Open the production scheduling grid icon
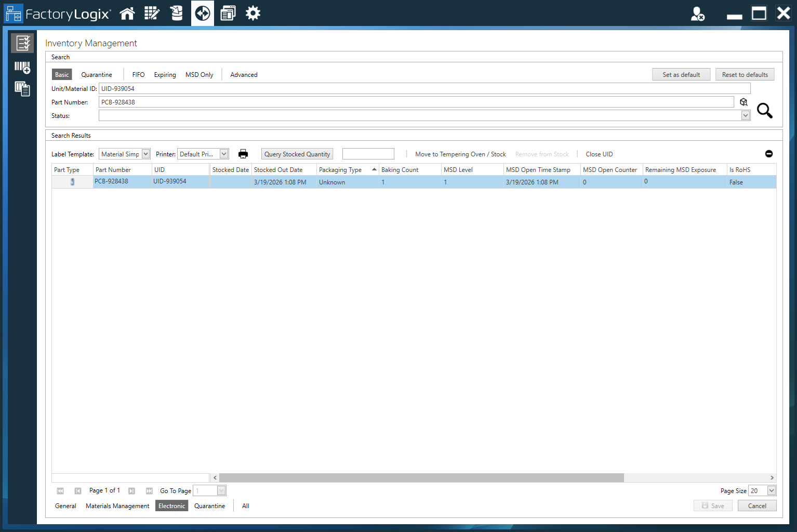Screen dimensions: 797x532 [x=152, y=13]
